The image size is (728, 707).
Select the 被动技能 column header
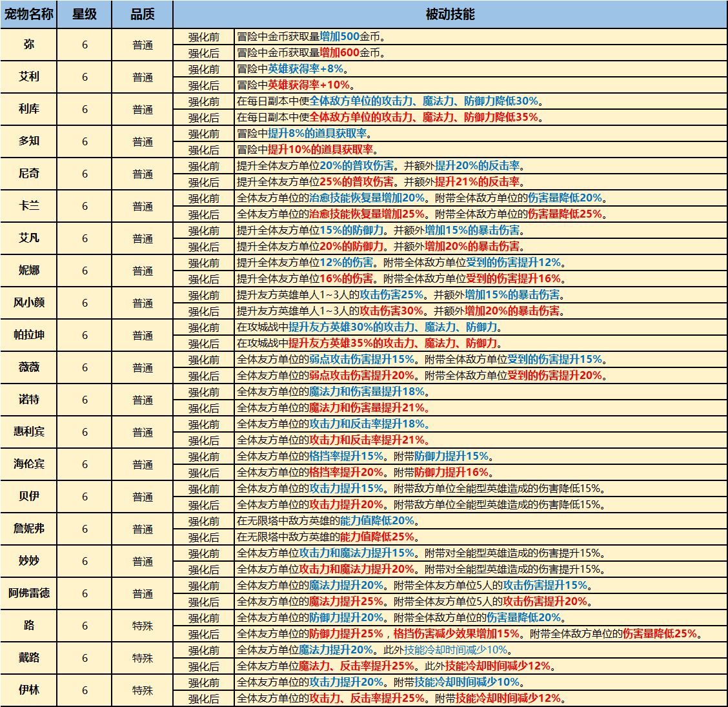(x=450, y=14)
